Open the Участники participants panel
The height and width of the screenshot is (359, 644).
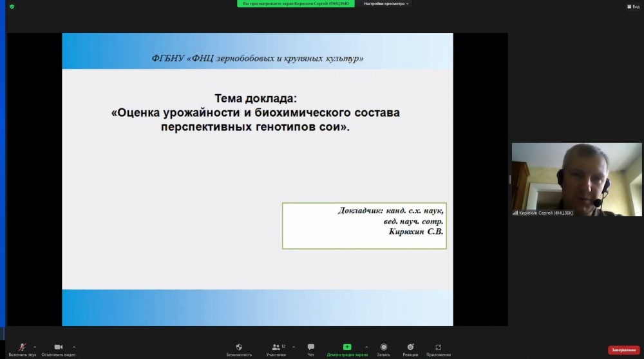pos(276,347)
